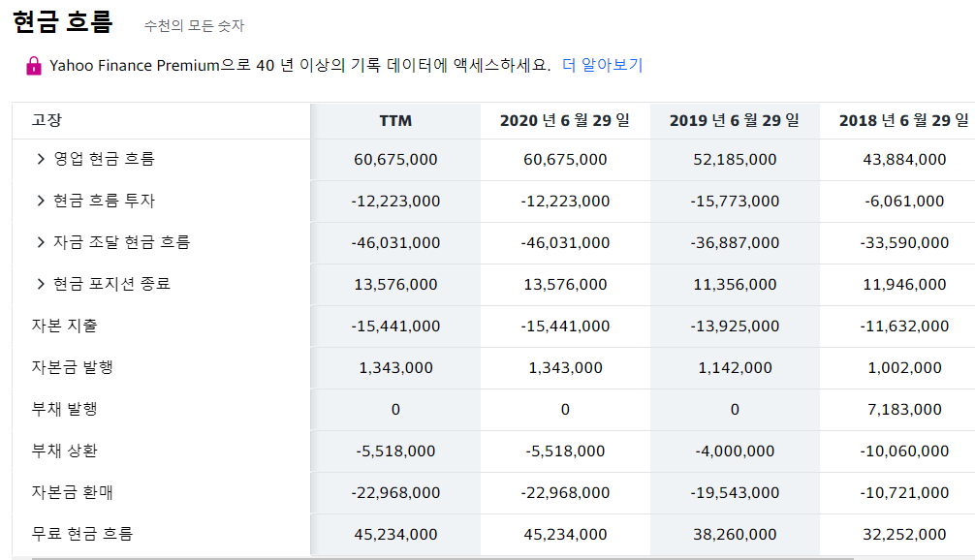Click the value 52,185,000

click(x=735, y=160)
